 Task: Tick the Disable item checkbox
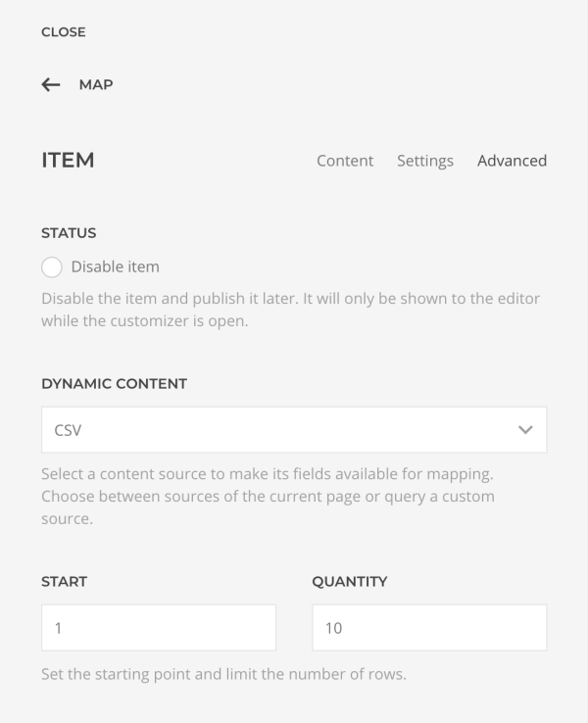(x=52, y=267)
